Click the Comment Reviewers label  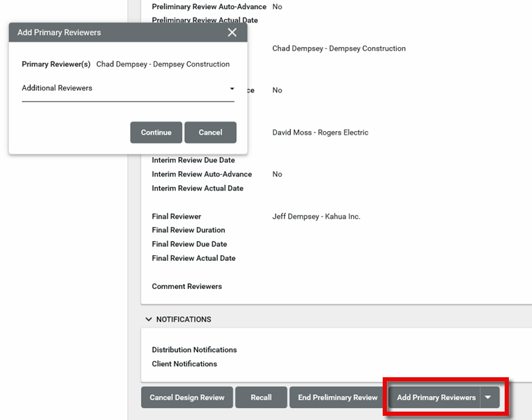[186, 286]
